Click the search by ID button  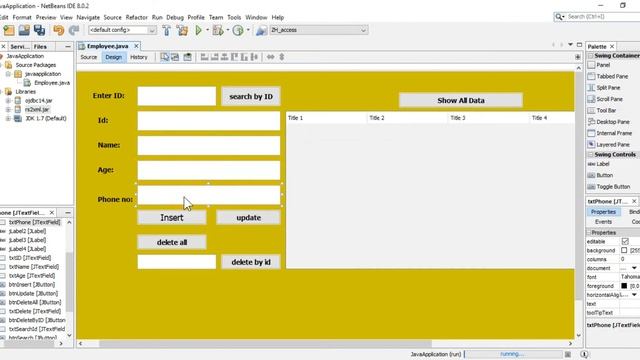pos(251,97)
